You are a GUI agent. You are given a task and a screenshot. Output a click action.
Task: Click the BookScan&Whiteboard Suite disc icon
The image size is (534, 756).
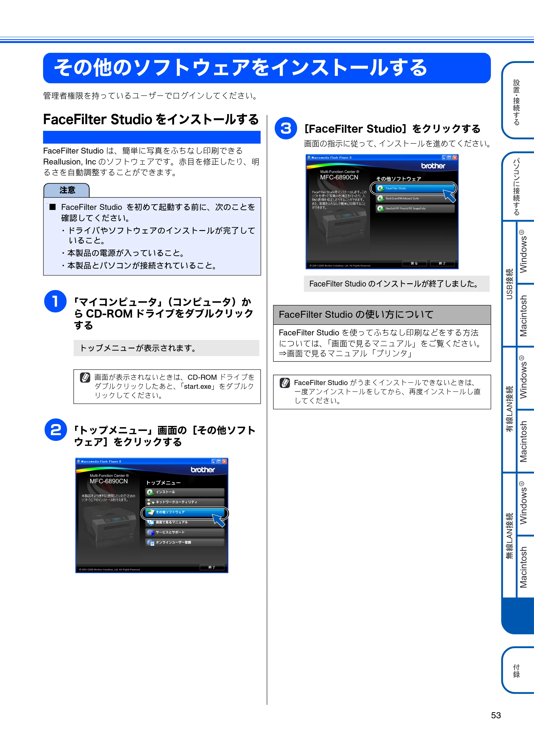(380, 199)
